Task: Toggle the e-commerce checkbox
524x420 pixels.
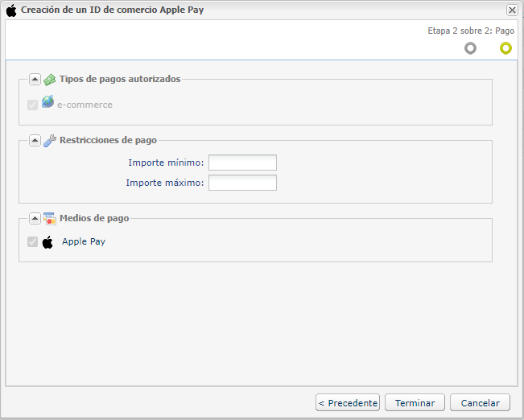Action: (x=32, y=105)
